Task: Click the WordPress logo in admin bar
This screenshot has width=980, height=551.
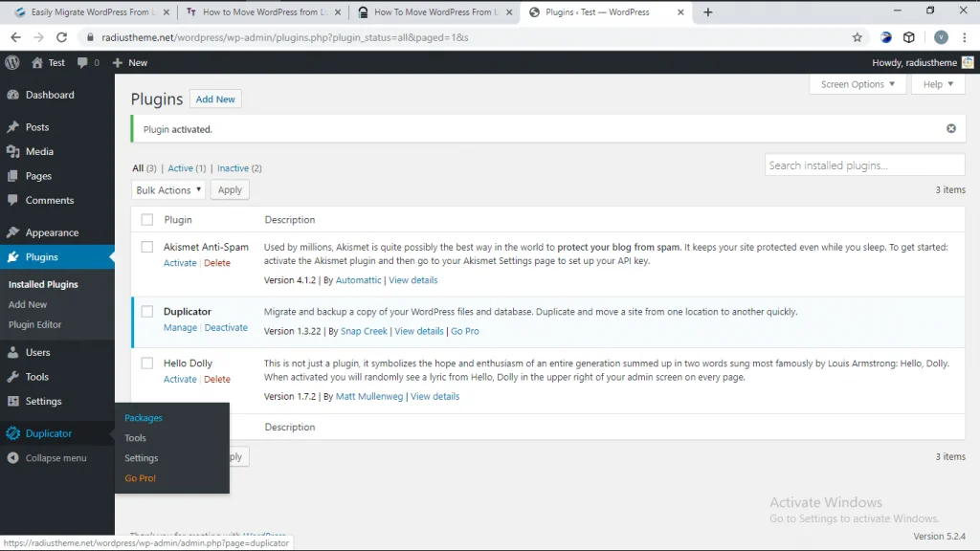Action: [12, 62]
